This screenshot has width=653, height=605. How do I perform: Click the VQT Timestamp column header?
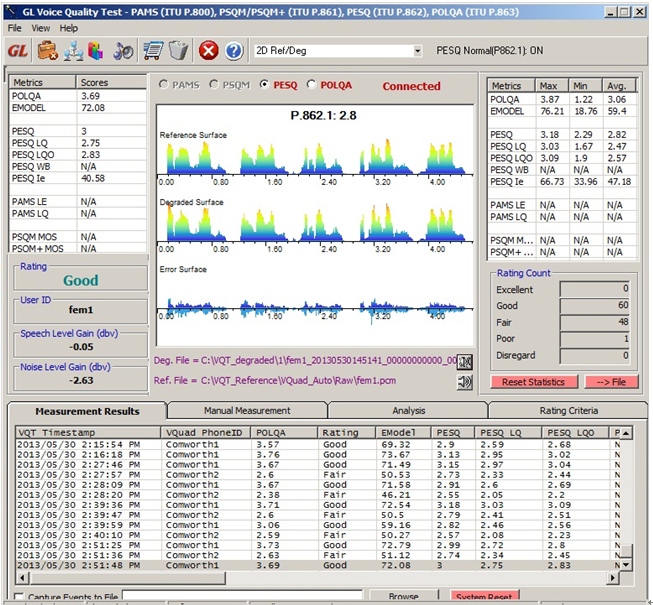tap(88, 433)
